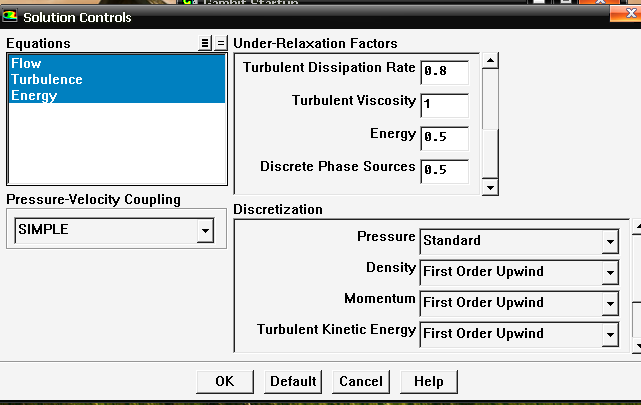Click Discretization panel scroll down arrow
This screenshot has width=641, height=405.
coord(637,346)
